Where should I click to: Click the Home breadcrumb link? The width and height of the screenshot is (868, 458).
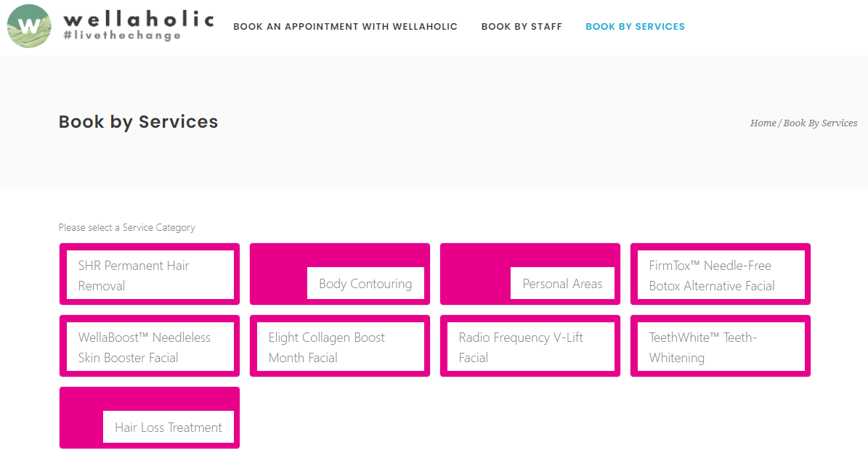(763, 123)
